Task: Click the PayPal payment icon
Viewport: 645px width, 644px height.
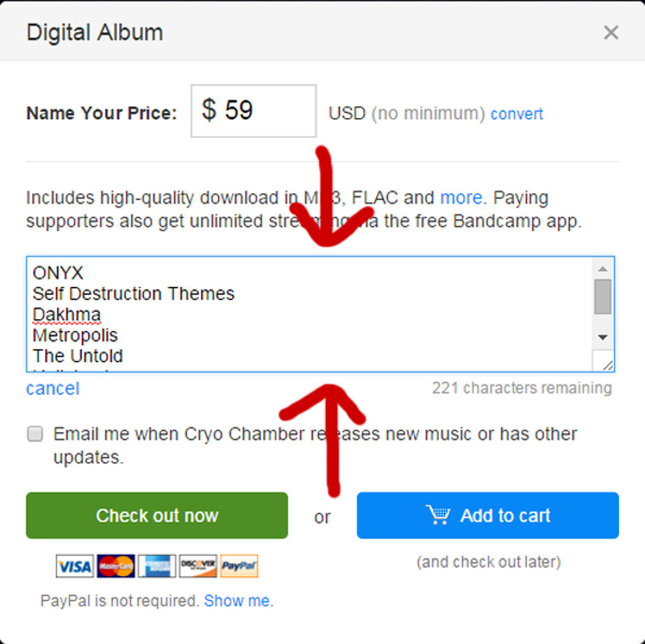Action: (239, 566)
